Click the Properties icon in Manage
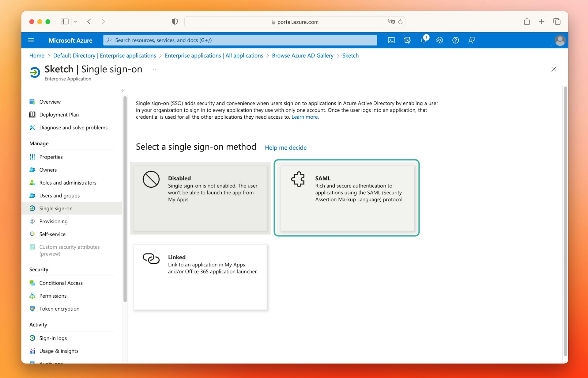Screen dimensions: 588x378 32,157
